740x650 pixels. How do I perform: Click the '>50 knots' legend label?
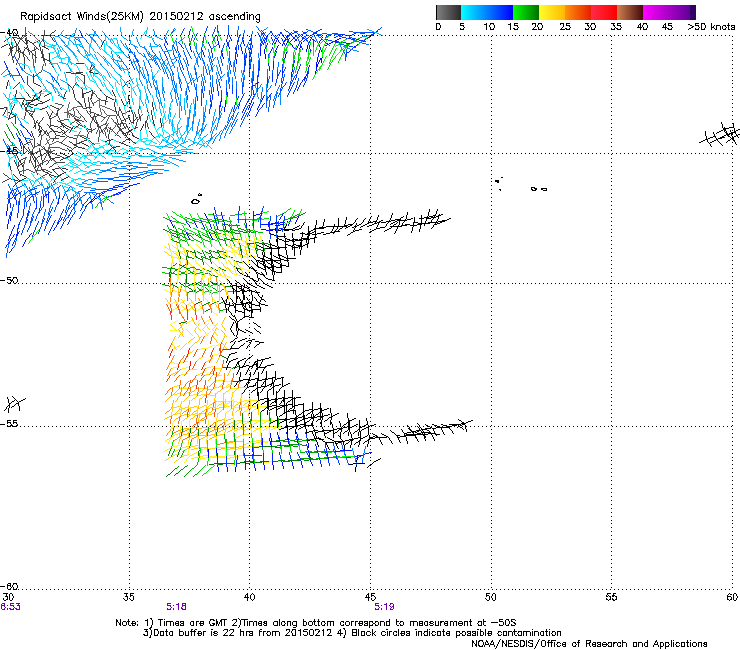coord(711,27)
